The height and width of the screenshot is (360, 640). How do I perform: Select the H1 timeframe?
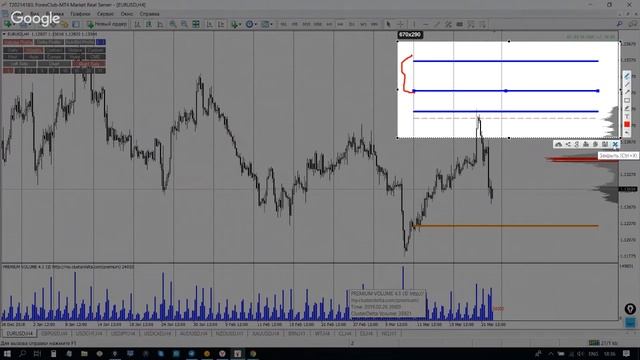[x=329, y=24]
